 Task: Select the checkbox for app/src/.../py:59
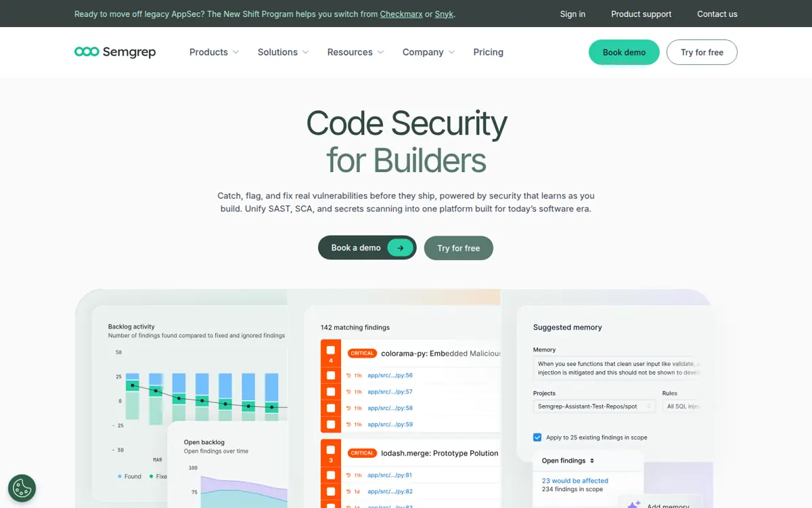[x=331, y=424]
